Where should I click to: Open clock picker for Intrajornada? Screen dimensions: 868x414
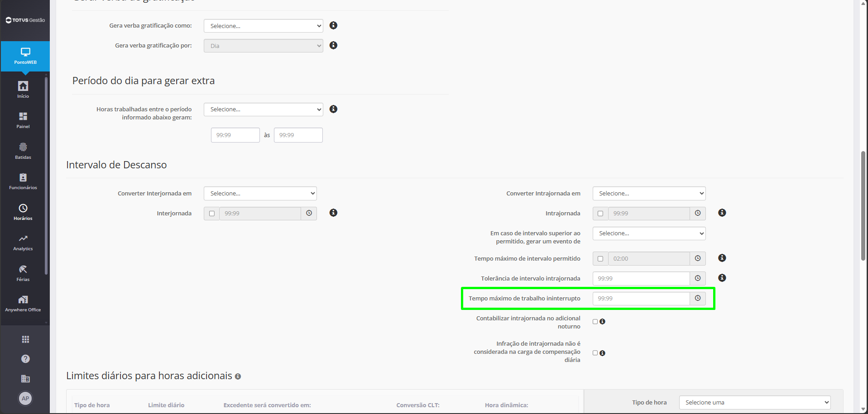coord(698,213)
